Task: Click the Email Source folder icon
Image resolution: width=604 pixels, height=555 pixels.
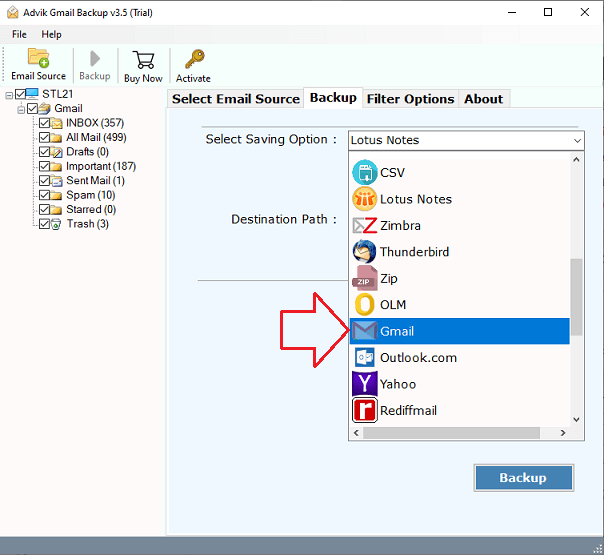Action: [x=39, y=58]
